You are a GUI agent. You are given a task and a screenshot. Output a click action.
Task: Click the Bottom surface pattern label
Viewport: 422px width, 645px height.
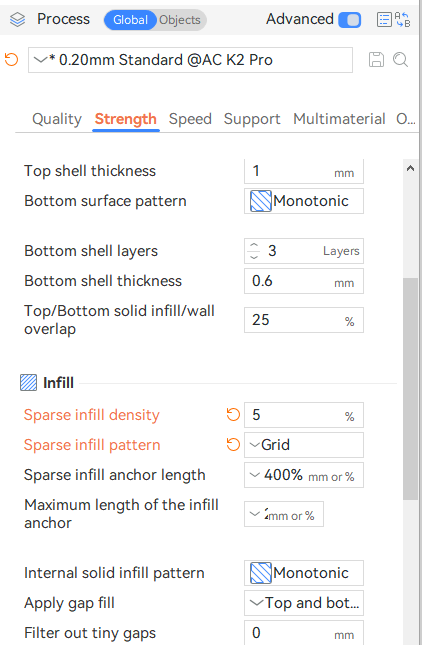(x=105, y=201)
